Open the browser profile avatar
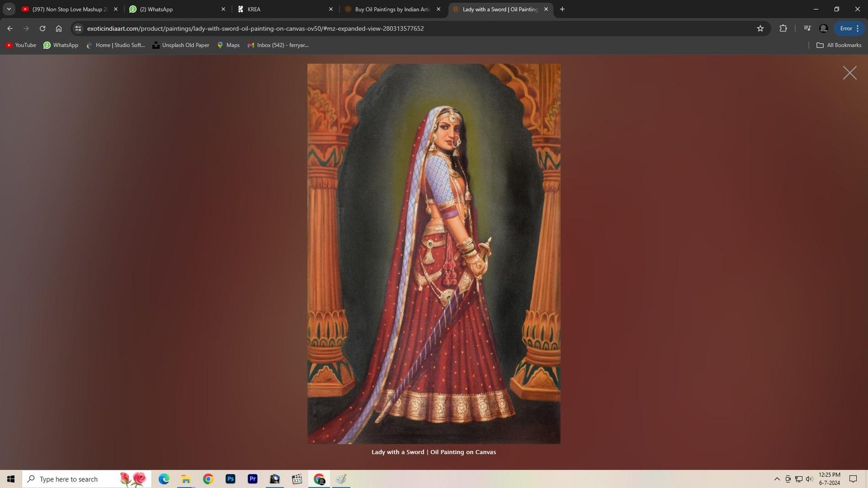 [824, 28]
